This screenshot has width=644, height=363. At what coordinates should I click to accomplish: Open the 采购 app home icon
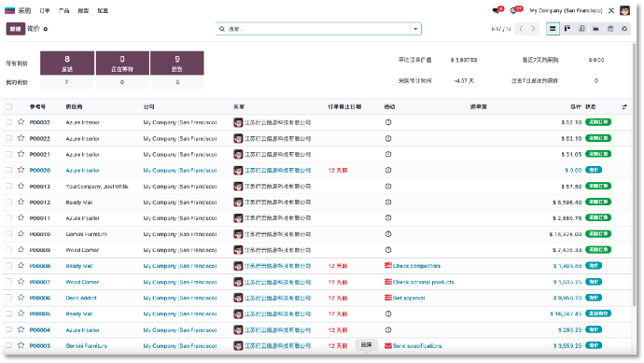pyautogui.click(x=10, y=10)
